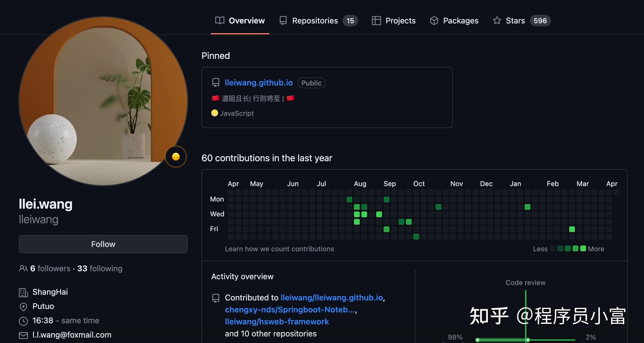Screen dimensions: 644x343
Task: Click the envelope icon beside email address
Action: (23, 335)
